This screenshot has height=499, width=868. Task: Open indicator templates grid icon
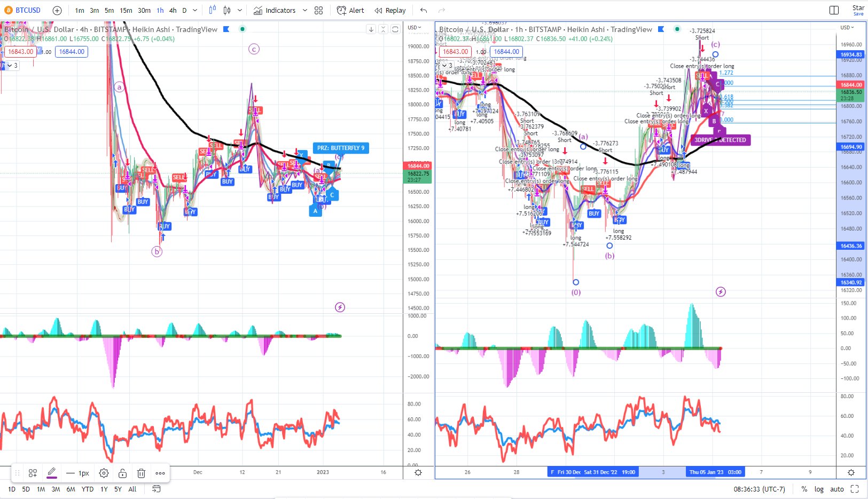coord(319,10)
